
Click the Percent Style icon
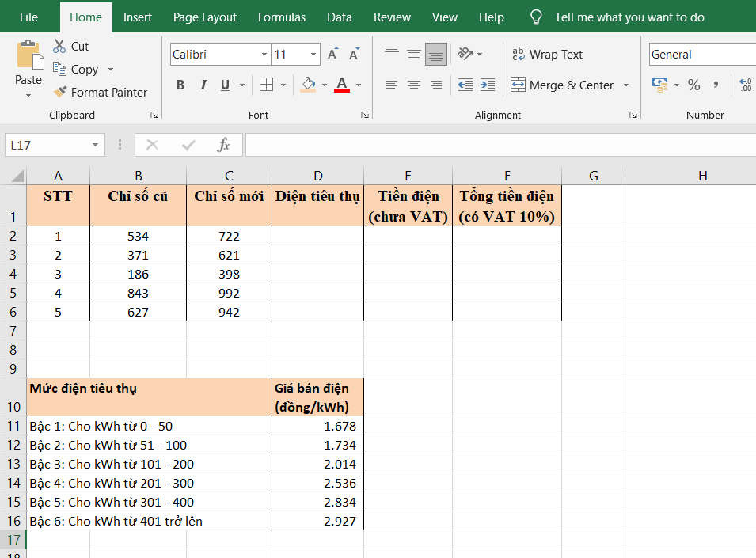tap(693, 85)
